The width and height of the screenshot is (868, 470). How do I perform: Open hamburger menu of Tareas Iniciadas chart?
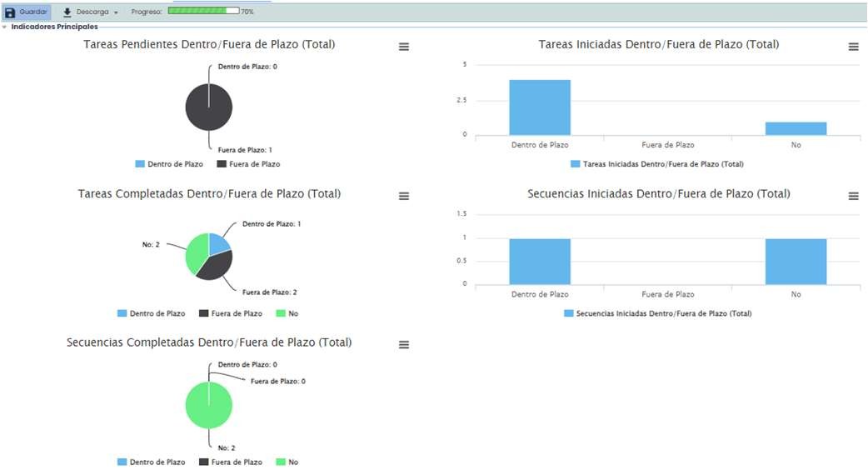(853, 47)
